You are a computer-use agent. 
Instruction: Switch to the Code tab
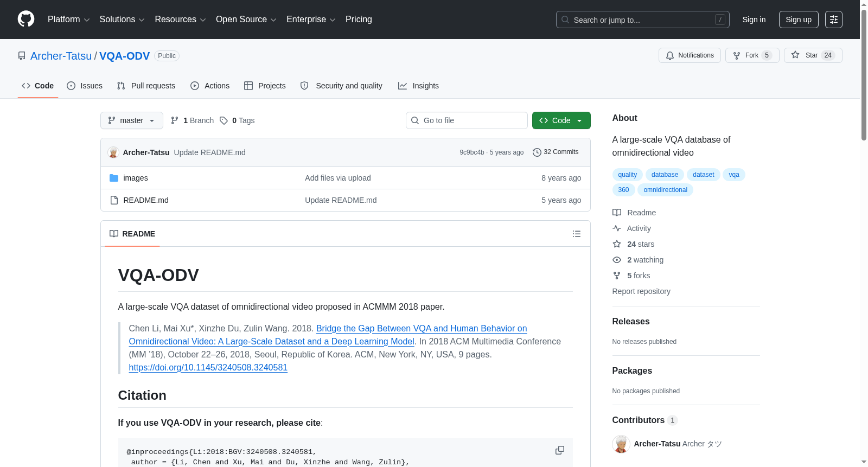pos(38,86)
